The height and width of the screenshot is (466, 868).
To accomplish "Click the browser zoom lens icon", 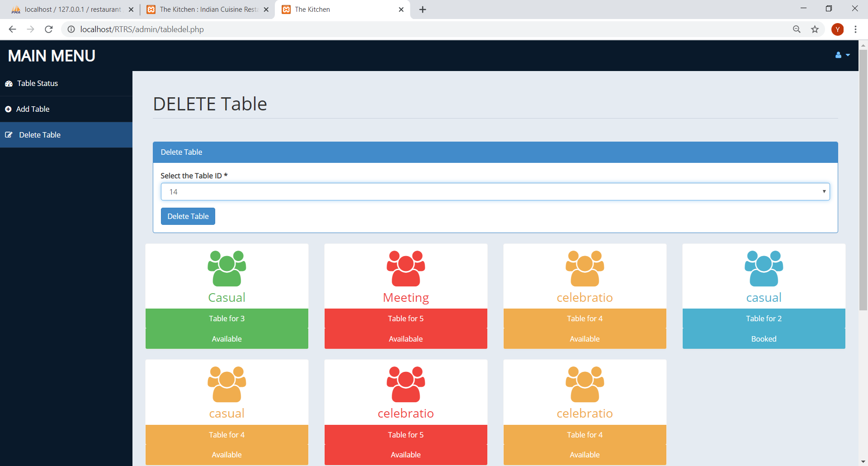I will [797, 29].
